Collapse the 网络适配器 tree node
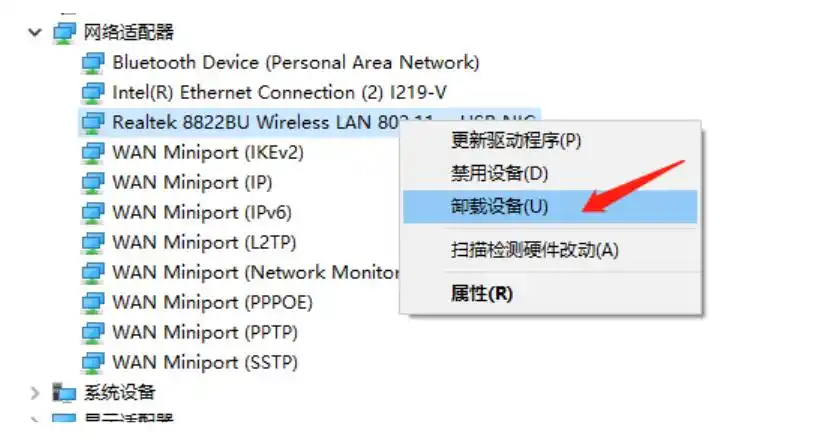Viewport: 813px width, 440px height. coord(35,32)
